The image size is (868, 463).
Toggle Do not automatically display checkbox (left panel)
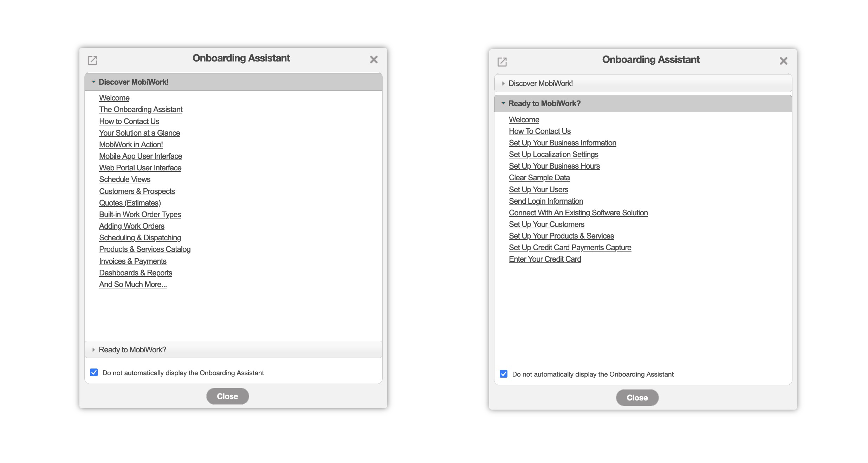coord(93,373)
